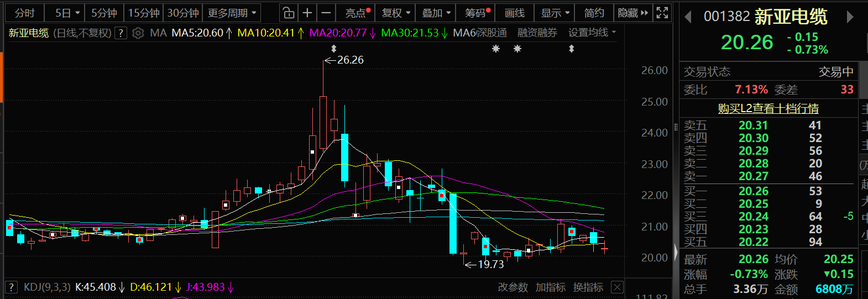Go to previous stock with left arrow
868x299 pixels.
point(688,17)
